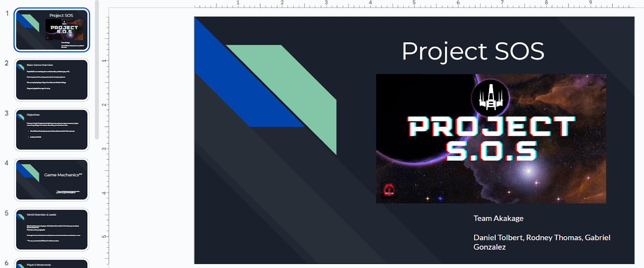The height and width of the screenshot is (268, 644).
Task: Select slide 2 thumbnail Basic Game Overview
Action: (x=52, y=80)
